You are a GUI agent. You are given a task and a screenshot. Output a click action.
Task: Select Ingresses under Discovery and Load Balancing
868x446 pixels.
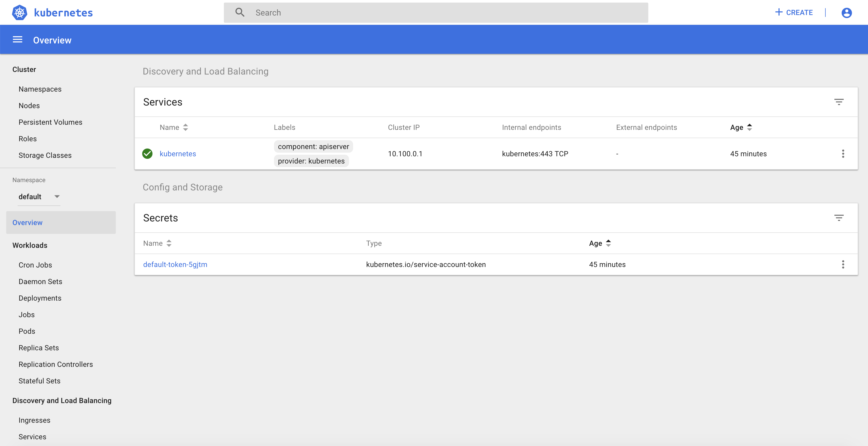point(34,420)
